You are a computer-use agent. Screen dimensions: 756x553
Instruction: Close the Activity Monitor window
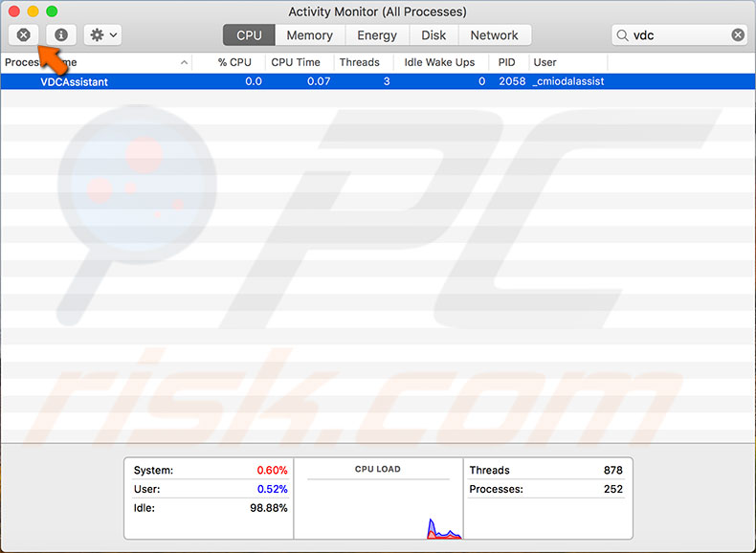tap(14, 11)
